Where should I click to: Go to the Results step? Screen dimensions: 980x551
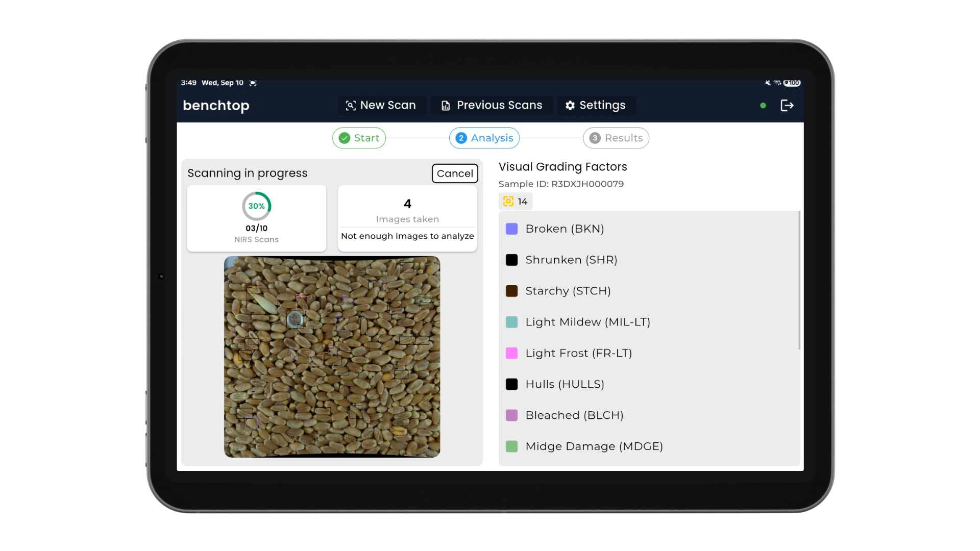coord(616,138)
